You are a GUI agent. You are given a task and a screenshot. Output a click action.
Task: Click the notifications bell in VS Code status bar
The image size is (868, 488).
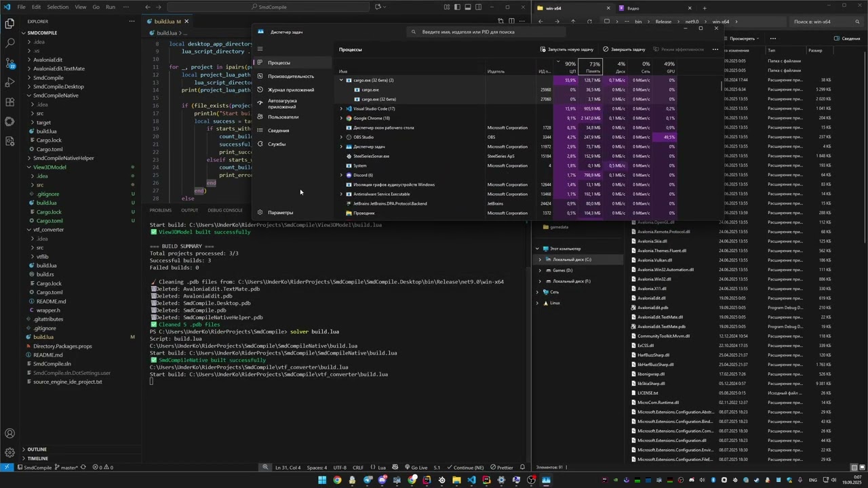[x=522, y=468]
